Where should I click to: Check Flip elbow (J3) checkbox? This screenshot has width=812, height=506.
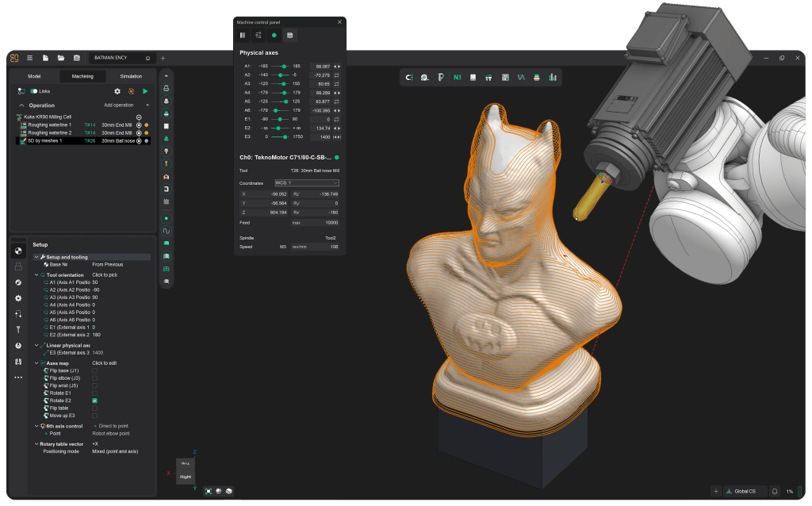point(95,378)
